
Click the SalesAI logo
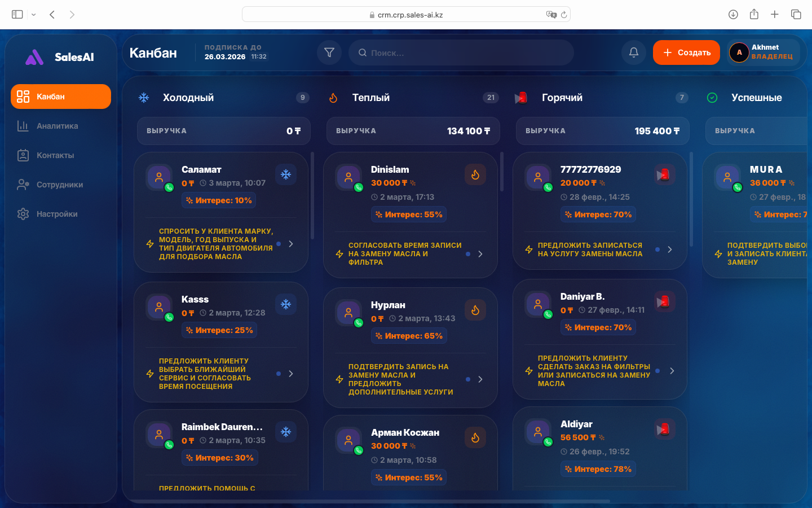(x=60, y=57)
